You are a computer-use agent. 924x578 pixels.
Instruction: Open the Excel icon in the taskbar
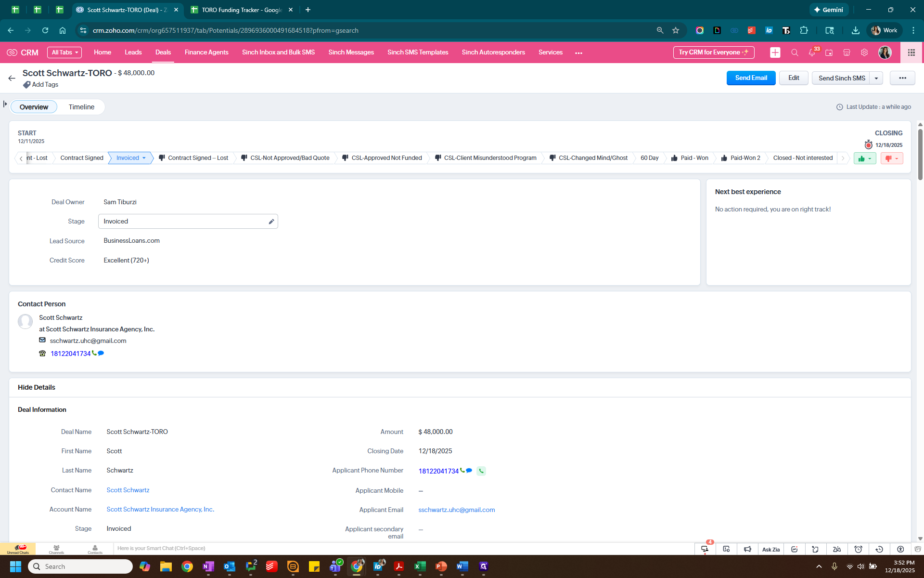[420, 566]
